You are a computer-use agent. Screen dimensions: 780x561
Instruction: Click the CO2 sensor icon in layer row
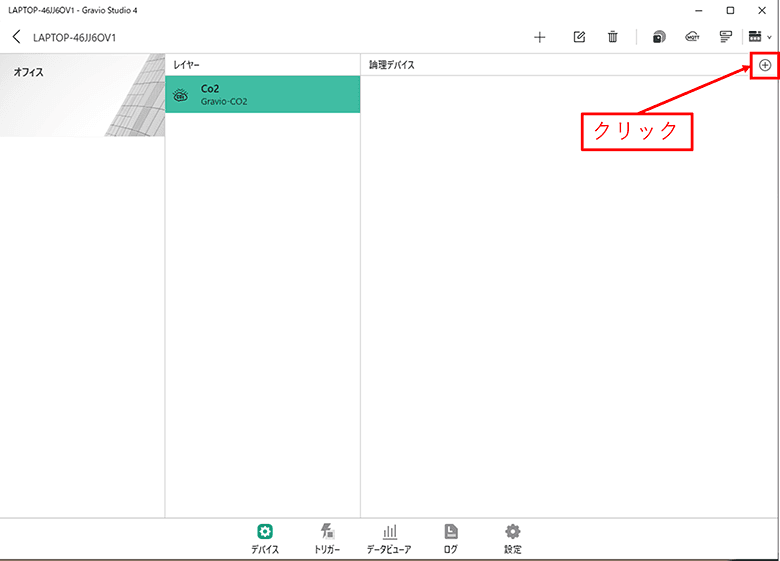point(181,95)
